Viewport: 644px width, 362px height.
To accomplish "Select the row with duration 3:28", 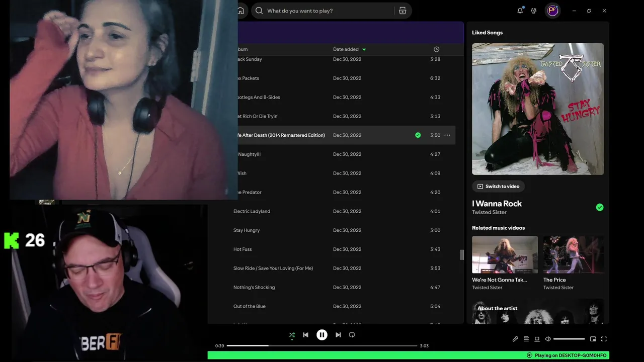I will 346,59.
